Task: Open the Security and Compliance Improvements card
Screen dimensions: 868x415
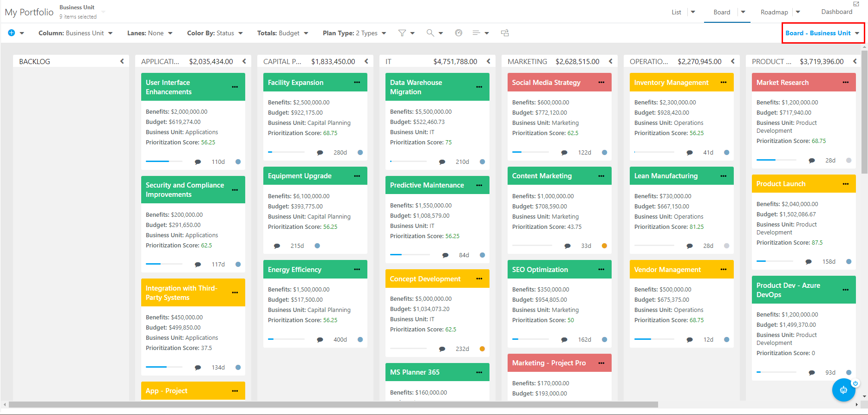Action: [185, 189]
